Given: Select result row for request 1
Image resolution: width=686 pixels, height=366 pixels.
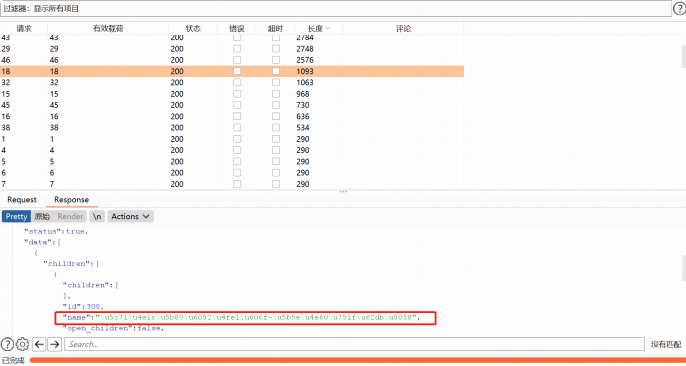Looking at the screenshot, I should (232, 139).
